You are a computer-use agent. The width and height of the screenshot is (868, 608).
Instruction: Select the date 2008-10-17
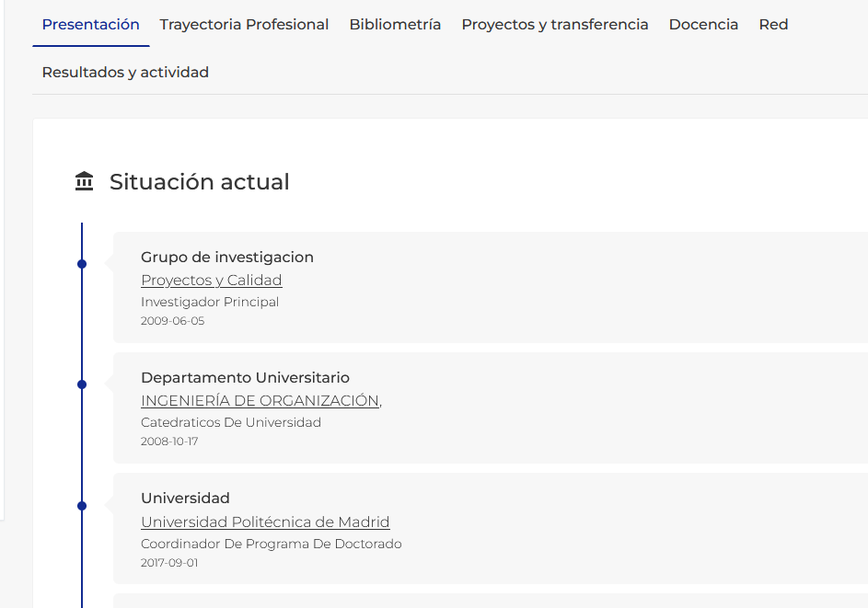pyautogui.click(x=169, y=442)
